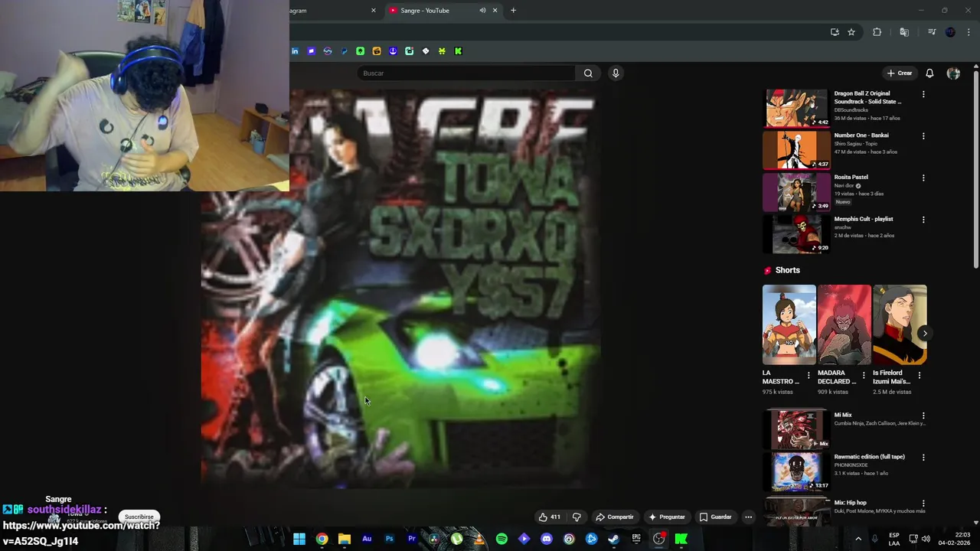Image resolution: width=980 pixels, height=551 pixels.
Task: Click the YouTube search magnifier button
Action: (x=588, y=73)
